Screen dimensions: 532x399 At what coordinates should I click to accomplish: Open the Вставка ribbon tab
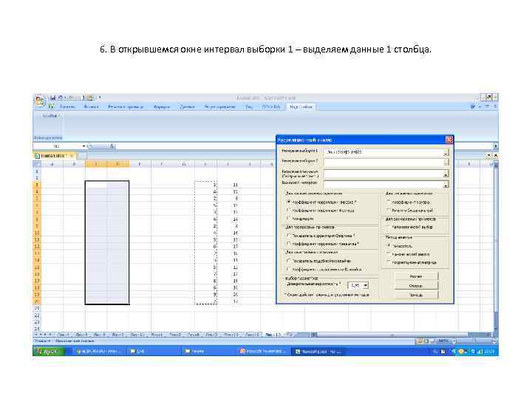pos(91,107)
